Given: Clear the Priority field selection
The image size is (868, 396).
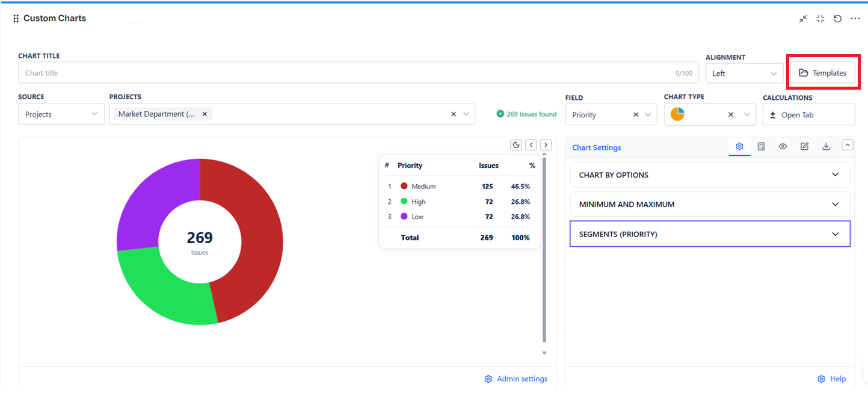Looking at the screenshot, I should [636, 114].
